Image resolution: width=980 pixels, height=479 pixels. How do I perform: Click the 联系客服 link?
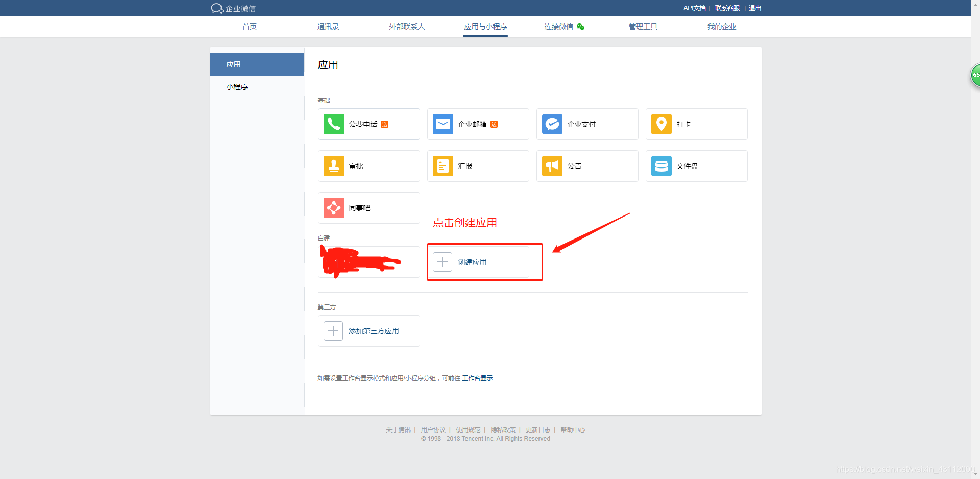click(x=727, y=8)
